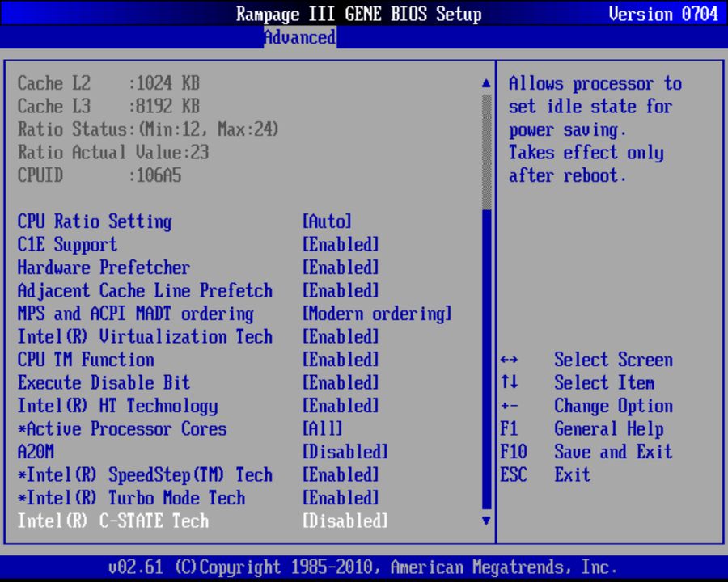Toggle SpeedStep Tech [Enabled] value
Image resolution: width=728 pixels, height=582 pixels.
point(341,475)
